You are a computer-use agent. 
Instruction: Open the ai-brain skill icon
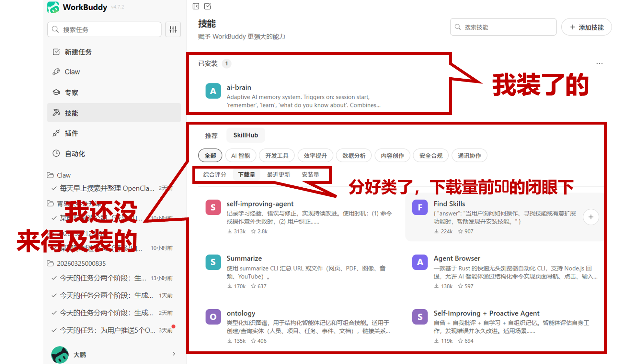pyautogui.click(x=213, y=91)
